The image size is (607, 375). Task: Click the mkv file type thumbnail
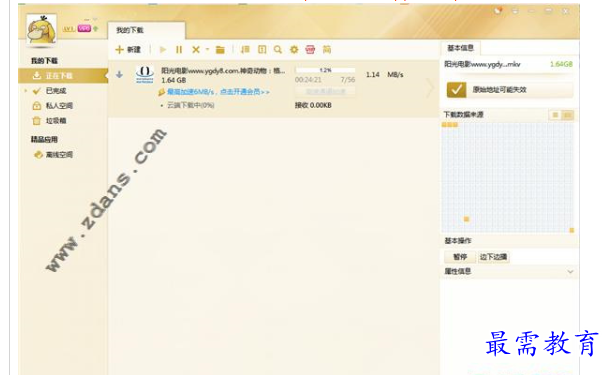144,74
